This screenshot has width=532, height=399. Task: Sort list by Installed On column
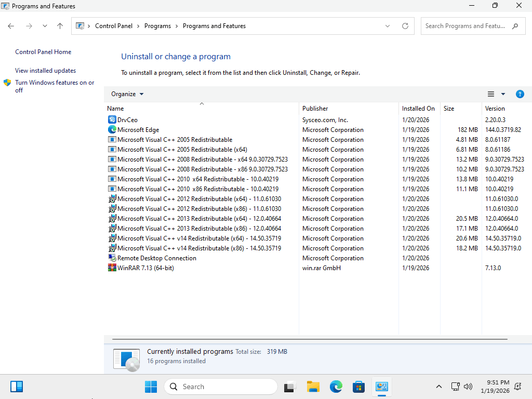pyautogui.click(x=418, y=109)
